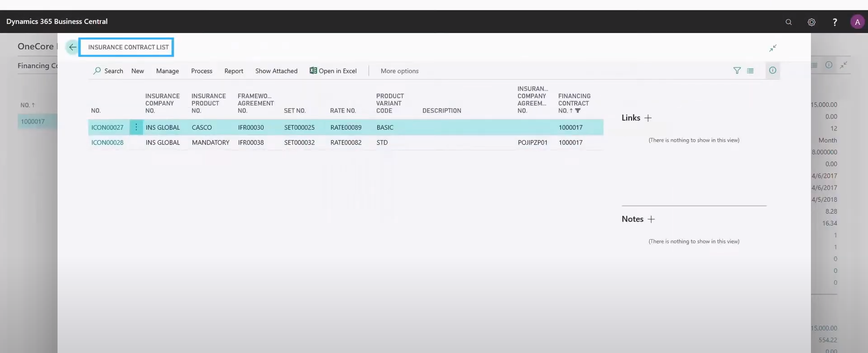Click the Excel icon beside Open in Excel
This screenshot has height=353, width=868.
point(313,71)
